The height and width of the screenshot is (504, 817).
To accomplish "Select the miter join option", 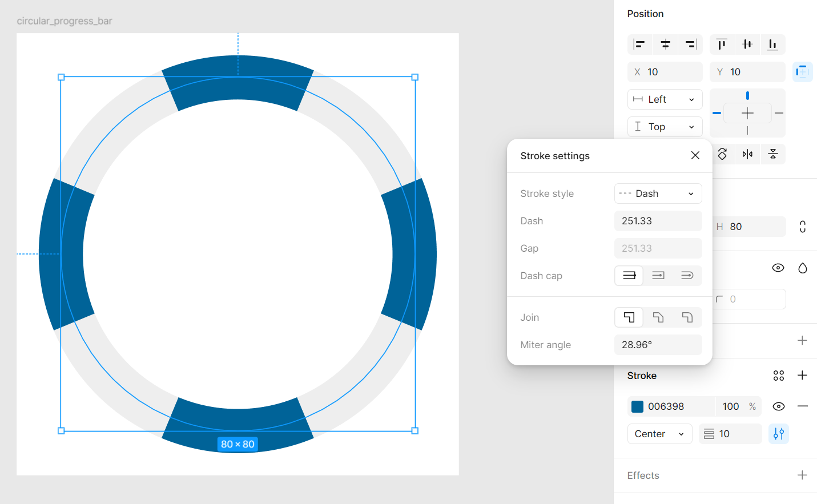I will point(629,317).
